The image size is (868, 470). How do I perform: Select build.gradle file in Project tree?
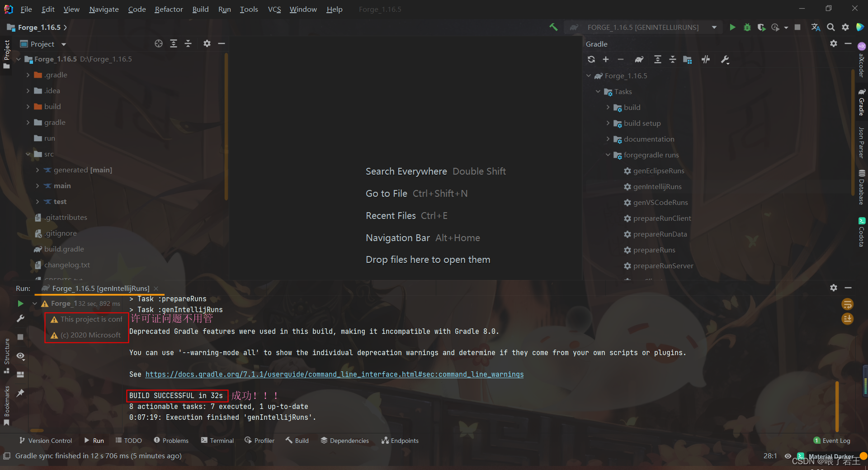[64, 249]
